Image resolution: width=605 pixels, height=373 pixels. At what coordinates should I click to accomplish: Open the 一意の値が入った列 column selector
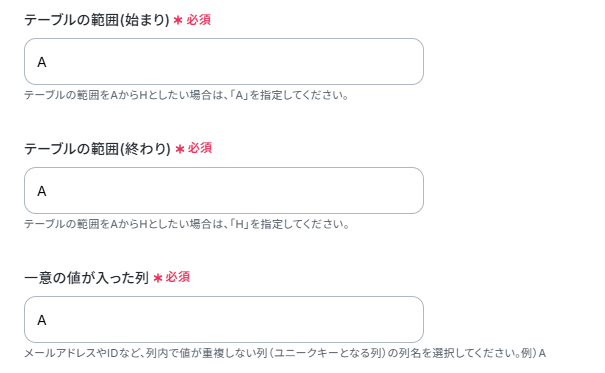pyautogui.click(x=224, y=319)
